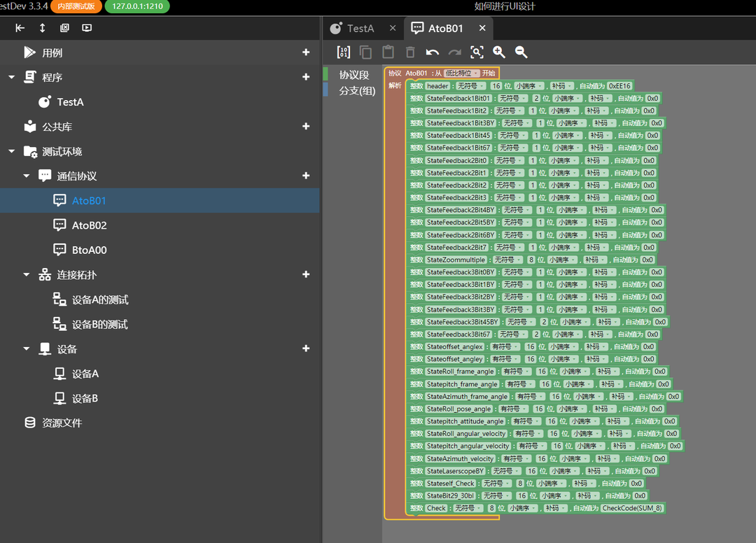Open the 资源文件 node
The width and height of the screenshot is (756, 543).
point(62,423)
